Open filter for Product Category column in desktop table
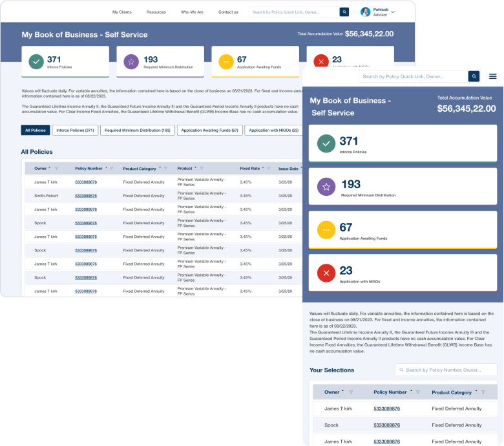 pos(165,169)
